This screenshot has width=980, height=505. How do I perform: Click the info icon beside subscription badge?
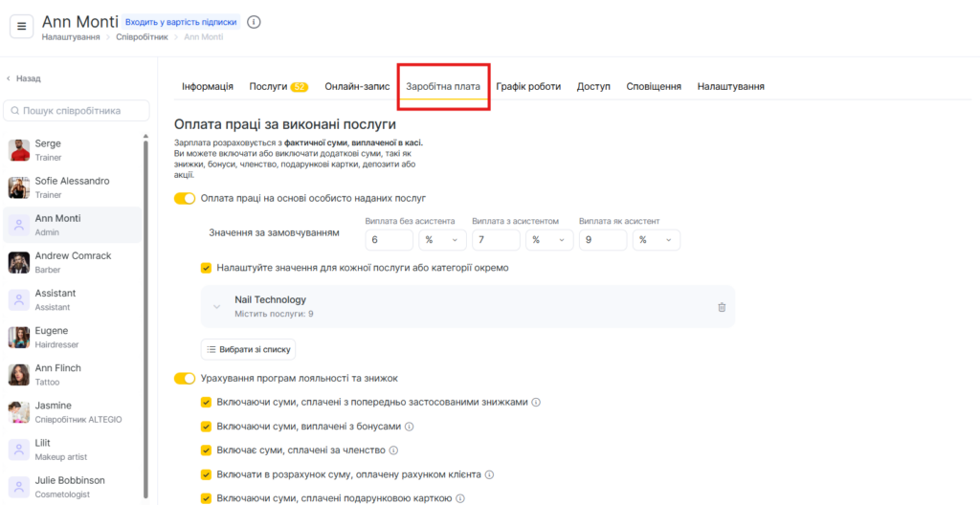click(x=254, y=22)
